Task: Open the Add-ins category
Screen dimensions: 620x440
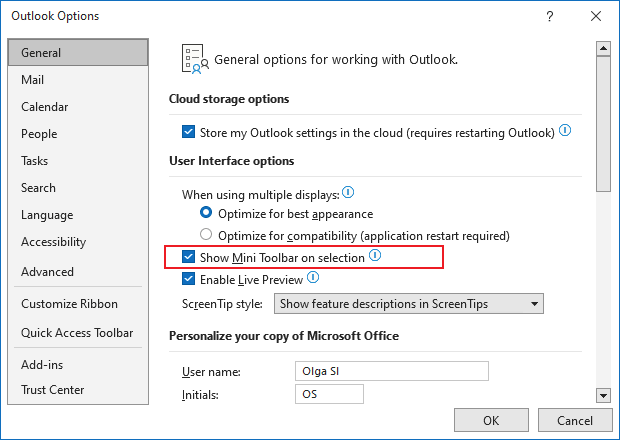Action: click(78, 364)
